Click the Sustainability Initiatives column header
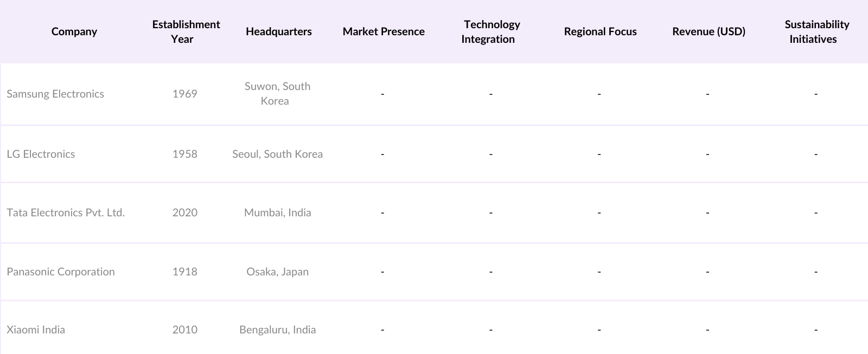This screenshot has height=354, width=868. (816, 31)
